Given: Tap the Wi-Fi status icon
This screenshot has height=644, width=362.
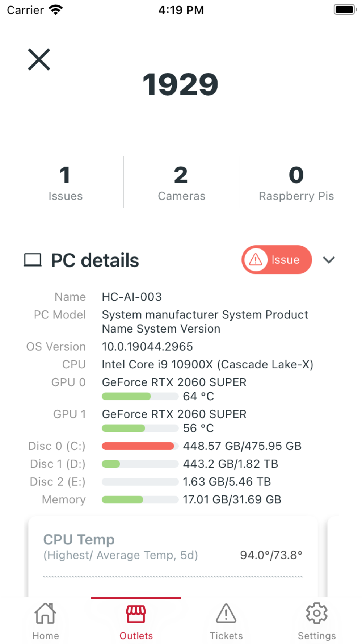Looking at the screenshot, I should click(x=56, y=10).
